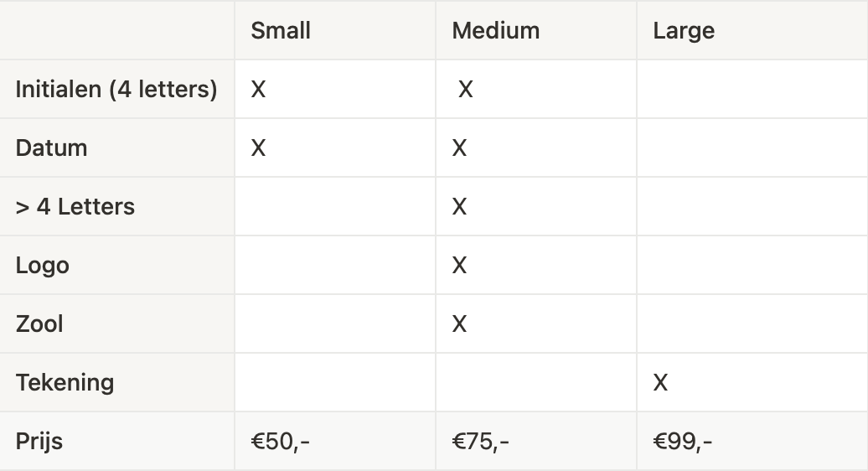Screen dimensions: 868x471
Task: Click the Small column header
Action: [x=281, y=31]
